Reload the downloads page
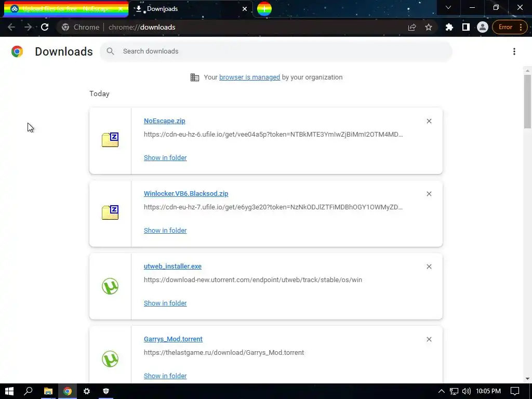 point(45,27)
